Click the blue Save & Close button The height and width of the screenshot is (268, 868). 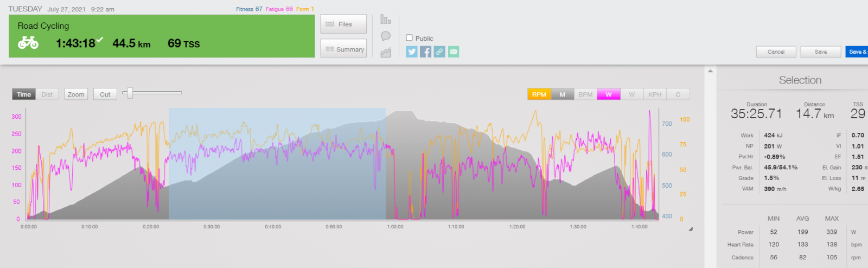[857, 52]
